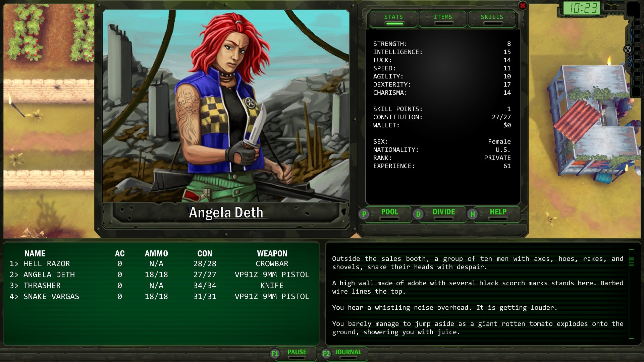Choose Snake Vargas from party list
This screenshot has width=644, height=362.
click(x=51, y=297)
